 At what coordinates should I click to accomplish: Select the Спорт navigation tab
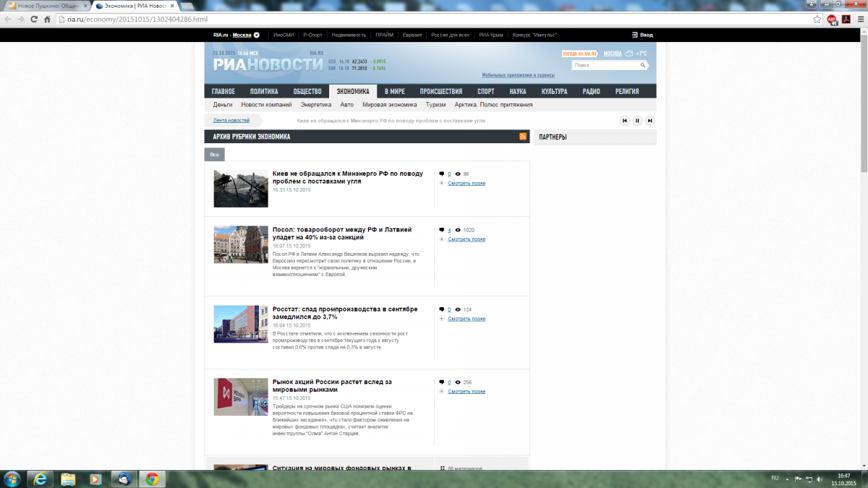(x=485, y=91)
